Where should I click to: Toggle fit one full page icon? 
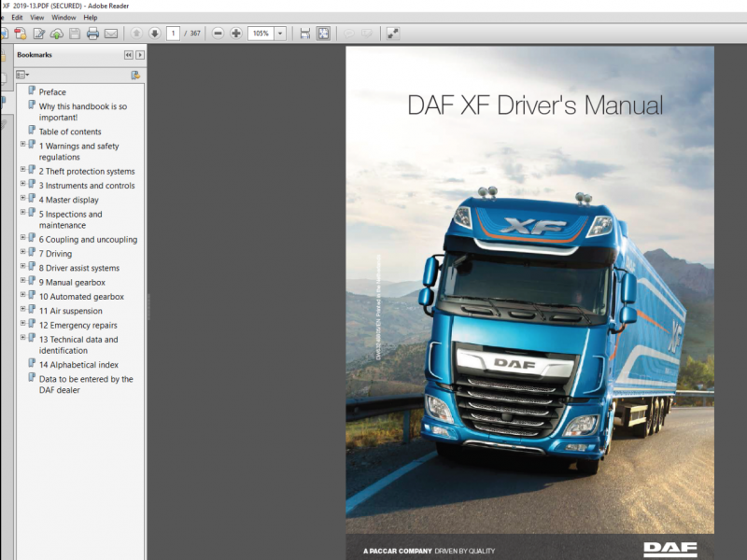point(323,34)
